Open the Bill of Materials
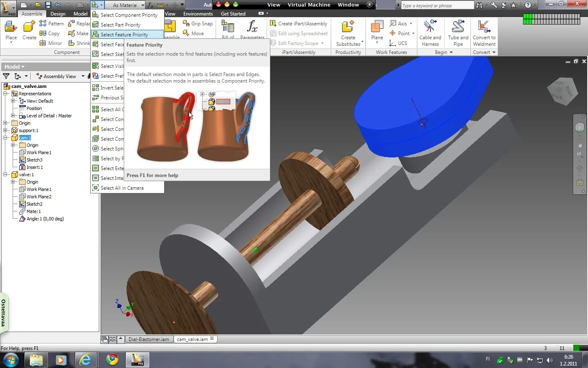Viewport: 588px width, 368px height. click(x=228, y=29)
